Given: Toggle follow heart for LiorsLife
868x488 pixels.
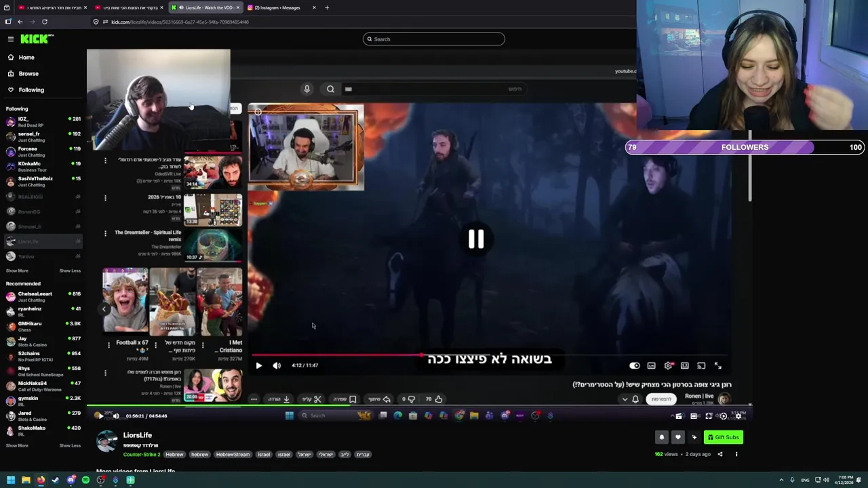Looking at the screenshot, I should [678, 437].
